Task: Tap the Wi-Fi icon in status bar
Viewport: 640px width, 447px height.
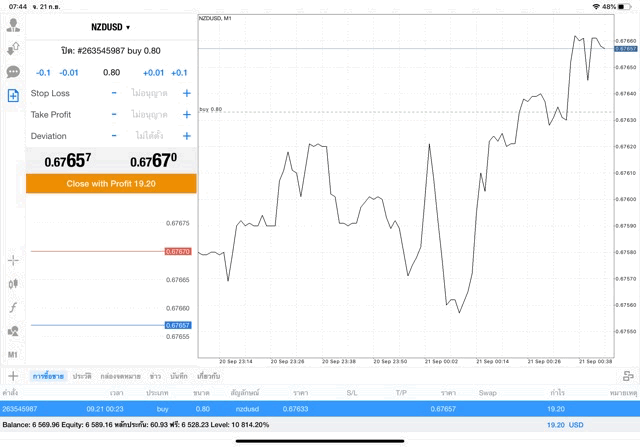Action: coord(596,7)
